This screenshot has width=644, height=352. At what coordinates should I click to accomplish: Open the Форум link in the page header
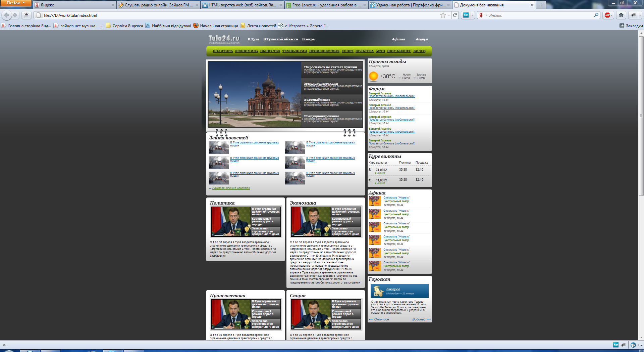pyautogui.click(x=422, y=39)
